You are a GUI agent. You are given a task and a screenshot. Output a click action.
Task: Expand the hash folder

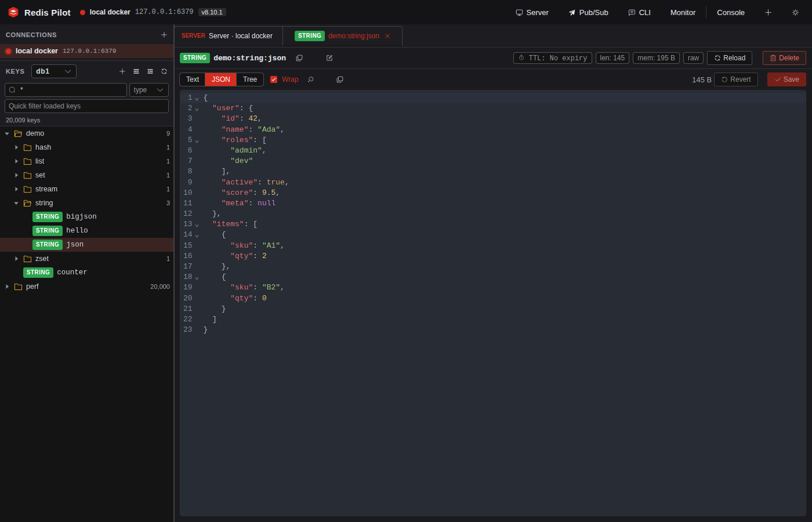tap(16, 147)
